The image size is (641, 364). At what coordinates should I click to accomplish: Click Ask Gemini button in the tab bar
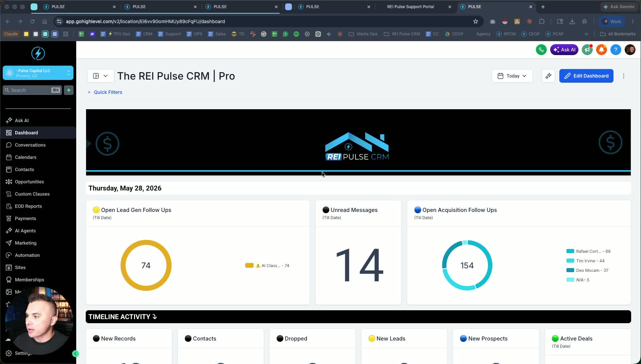[619, 7]
